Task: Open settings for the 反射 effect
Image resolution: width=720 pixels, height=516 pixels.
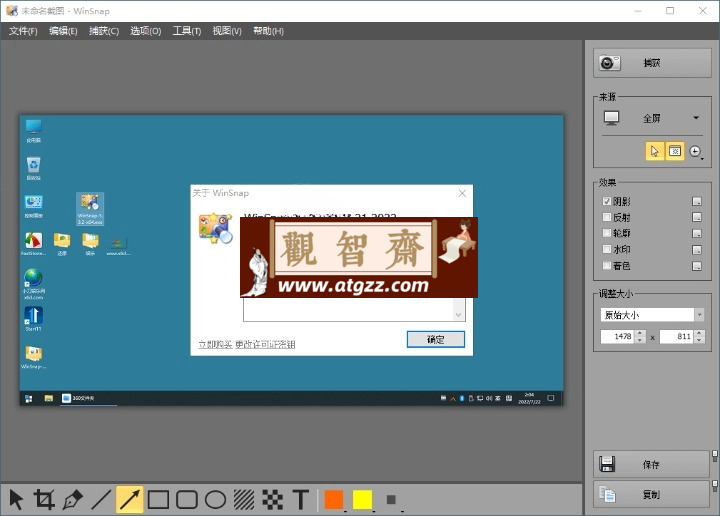Action: (x=697, y=217)
